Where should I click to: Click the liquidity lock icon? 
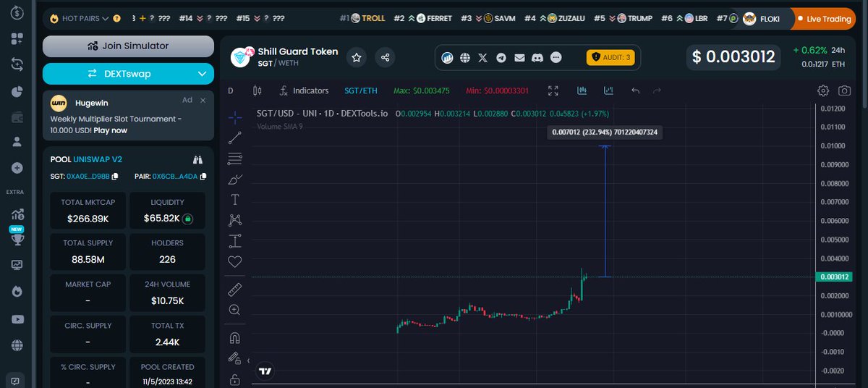coord(187,218)
